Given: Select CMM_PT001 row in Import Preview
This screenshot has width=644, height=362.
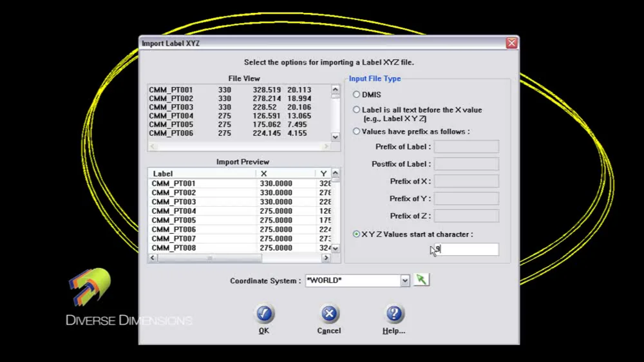Looking at the screenshot, I should [x=240, y=184].
